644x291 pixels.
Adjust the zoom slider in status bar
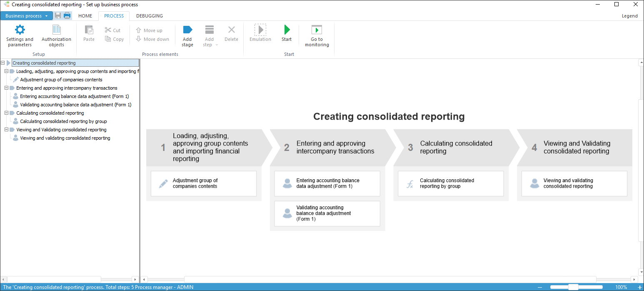(574, 287)
